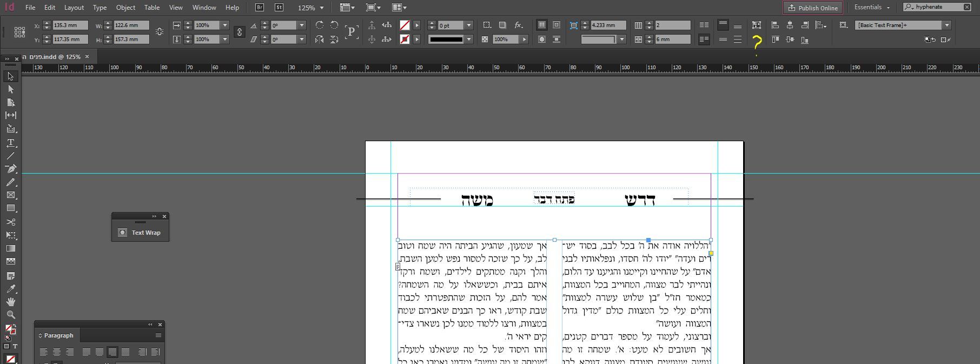Screen dimensions: 980x364
Task: Click the fill color swatch in control bar
Action: click(405, 25)
